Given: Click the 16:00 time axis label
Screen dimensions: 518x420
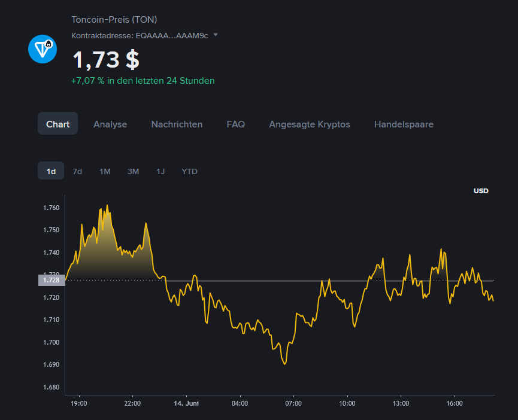Looking at the screenshot, I should click(455, 403).
